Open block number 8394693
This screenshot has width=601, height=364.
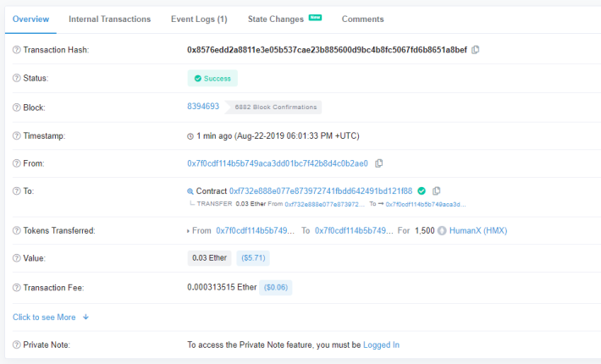203,106
